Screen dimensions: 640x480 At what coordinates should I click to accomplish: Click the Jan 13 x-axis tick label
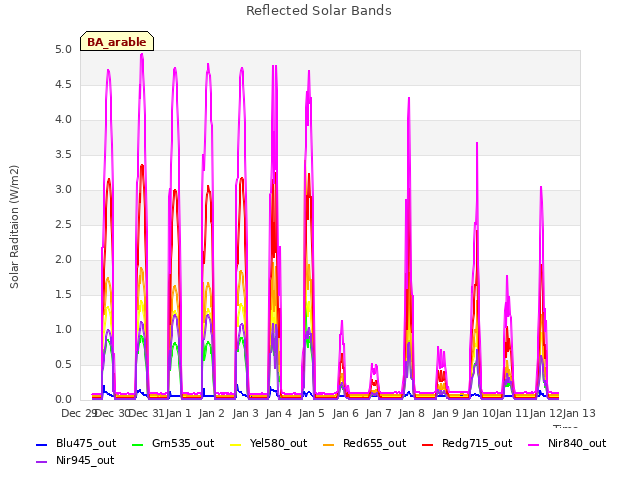(x=579, y=413)
